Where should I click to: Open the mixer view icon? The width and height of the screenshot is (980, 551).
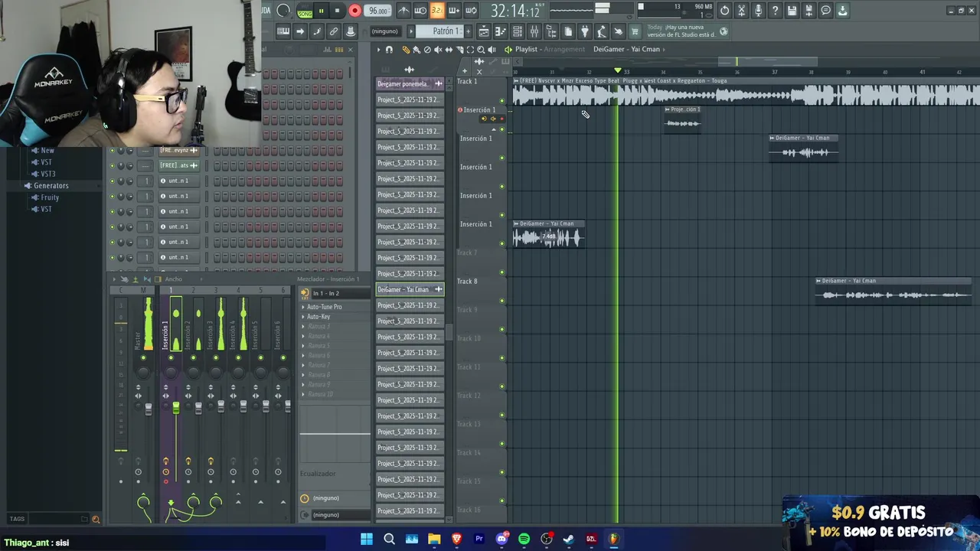(534, 31)
